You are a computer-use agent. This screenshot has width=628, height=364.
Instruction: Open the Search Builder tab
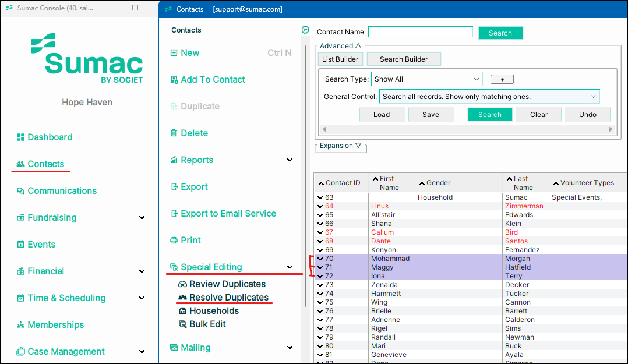tap(404, 59)
